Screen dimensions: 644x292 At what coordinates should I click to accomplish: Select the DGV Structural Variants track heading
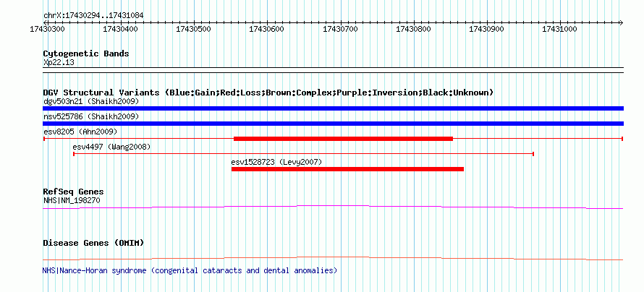(268, 93)
